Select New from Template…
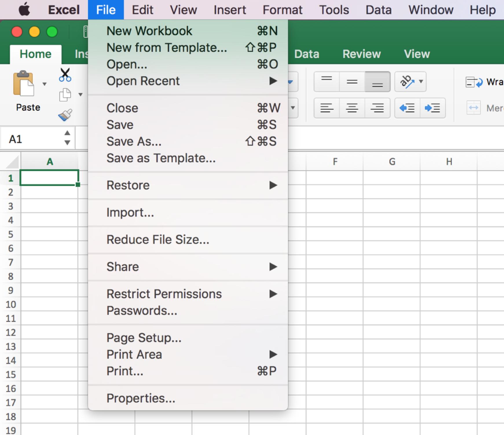 (188, 47)
